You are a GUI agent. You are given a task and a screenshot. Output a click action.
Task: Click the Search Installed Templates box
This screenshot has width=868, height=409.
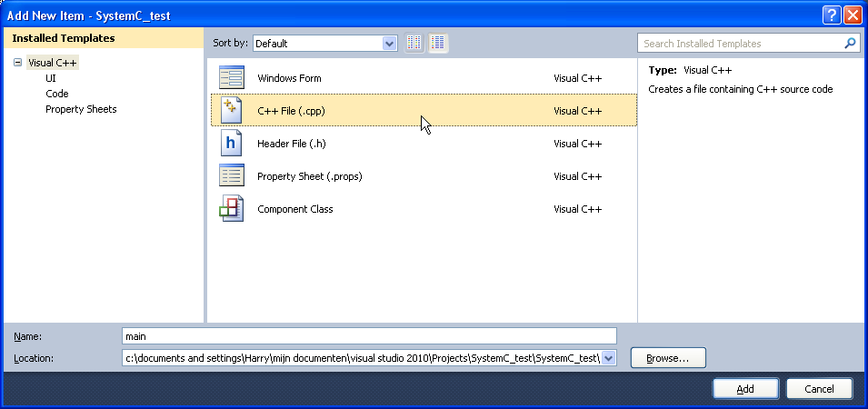pyautogui.click(x=741, y=43)
